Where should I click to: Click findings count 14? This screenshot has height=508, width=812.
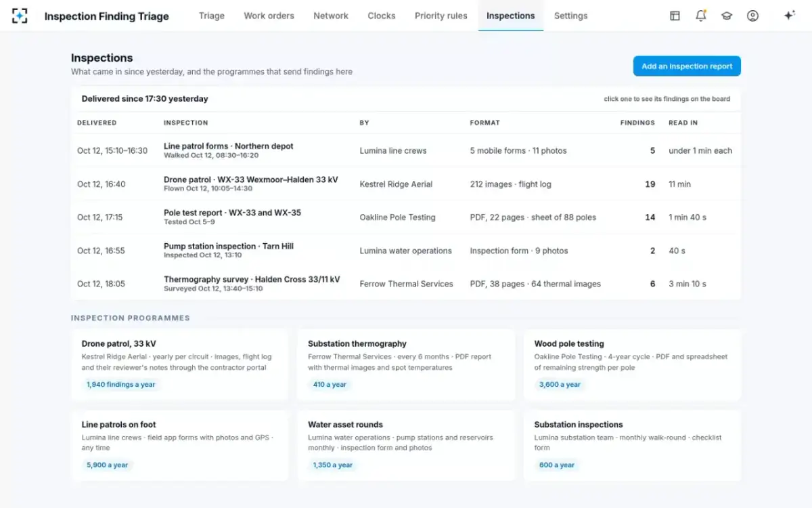coord(650,217)
